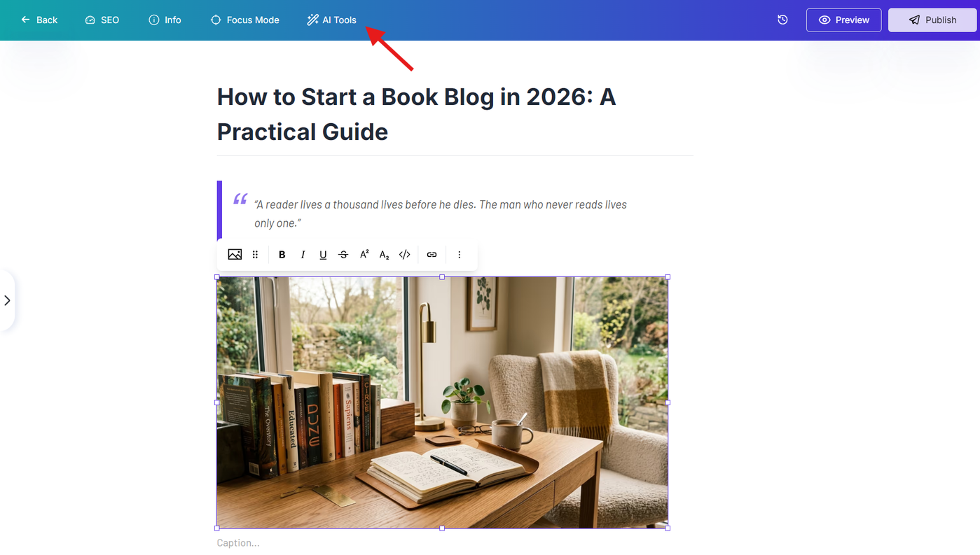Open the SEO panel
The width and height of the screenshot is (980, 555).
click(102, 20)
